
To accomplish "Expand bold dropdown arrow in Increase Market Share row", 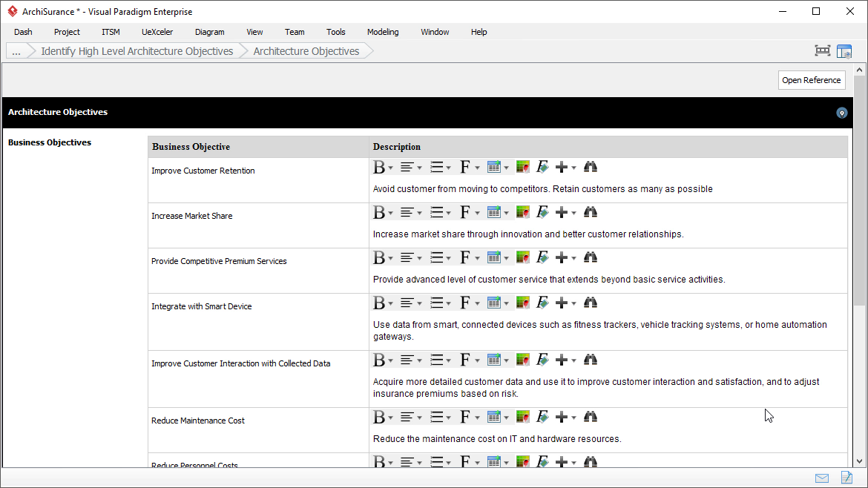I will click(391, 214).
